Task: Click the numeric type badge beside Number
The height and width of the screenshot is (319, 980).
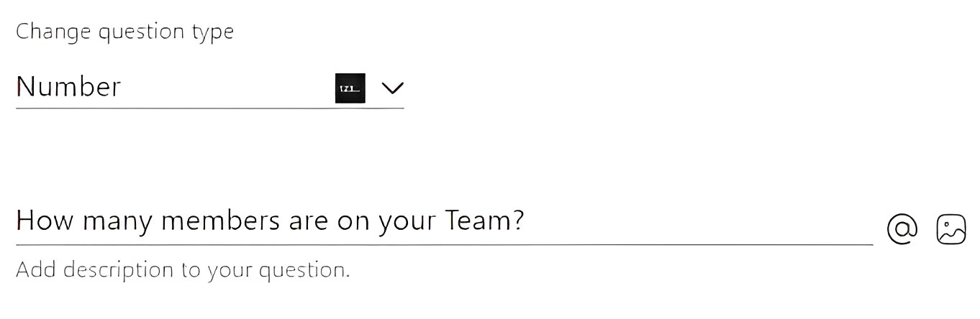Action: (350, 88)
